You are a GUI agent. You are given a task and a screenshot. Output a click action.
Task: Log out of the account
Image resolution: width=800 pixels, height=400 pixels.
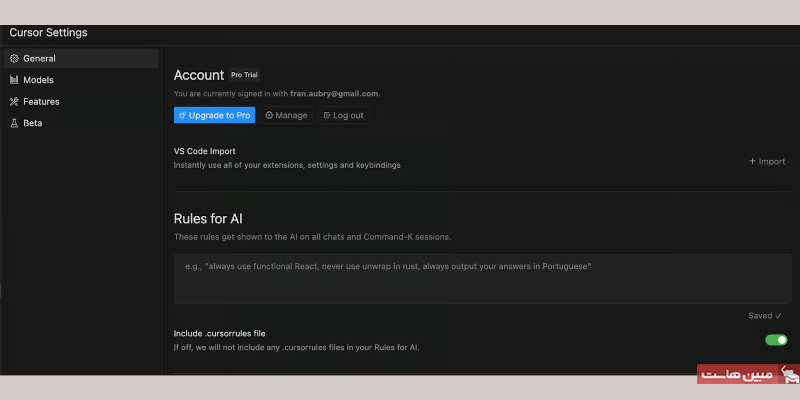click(343, 115)
